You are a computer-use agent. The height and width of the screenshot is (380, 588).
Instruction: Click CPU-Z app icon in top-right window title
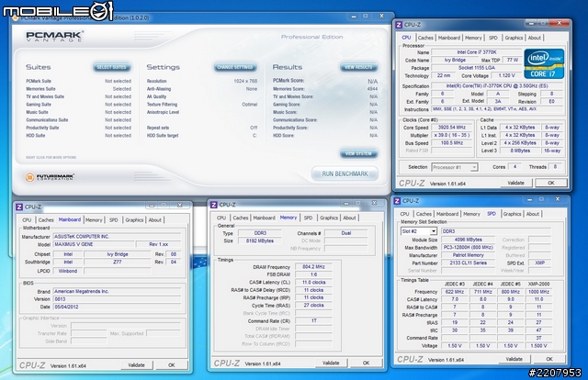399,25
